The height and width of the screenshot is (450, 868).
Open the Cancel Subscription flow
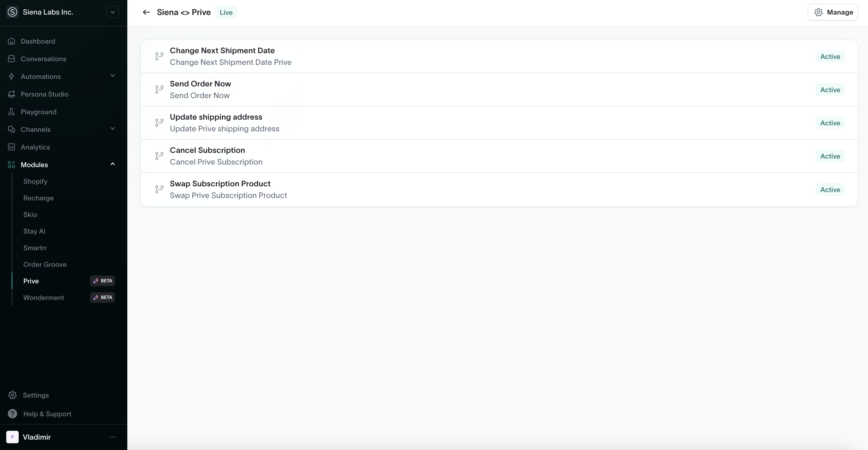pyautogui.click(x=499, y=156)
